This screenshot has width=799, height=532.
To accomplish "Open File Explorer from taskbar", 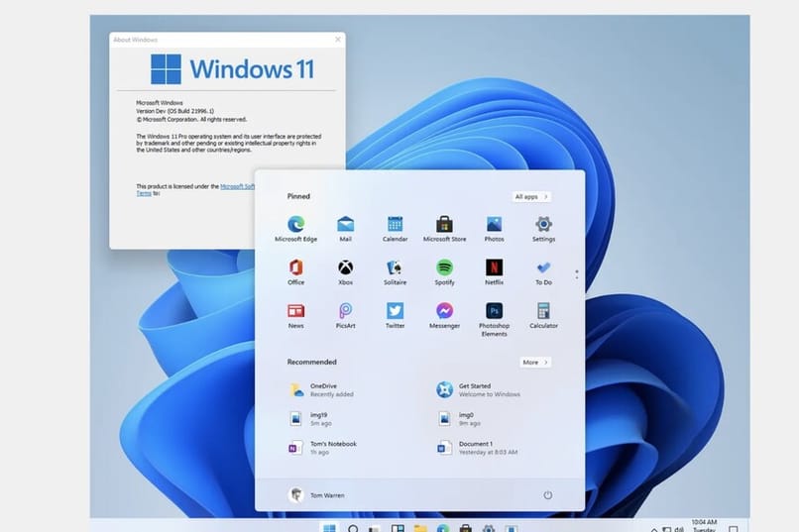I will coord(420,528).
